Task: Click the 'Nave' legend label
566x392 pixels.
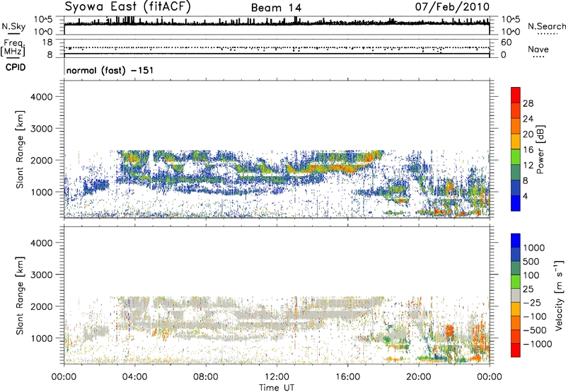Action: [538, 50]
